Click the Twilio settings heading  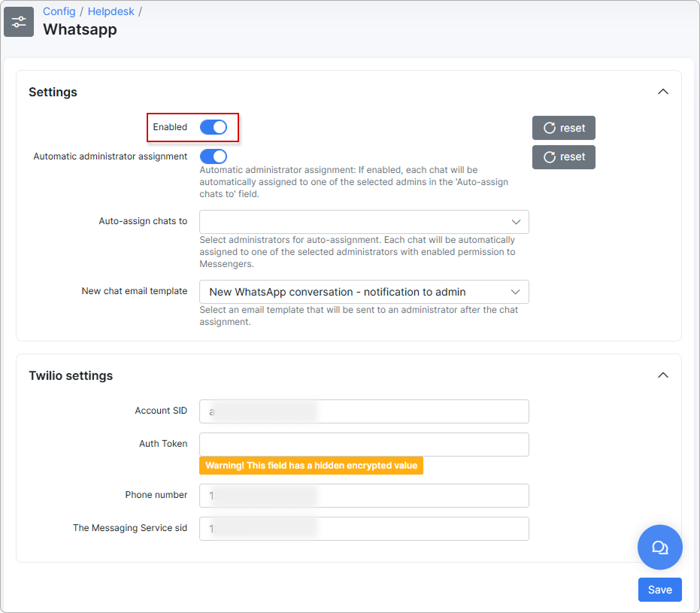[71, 375]
